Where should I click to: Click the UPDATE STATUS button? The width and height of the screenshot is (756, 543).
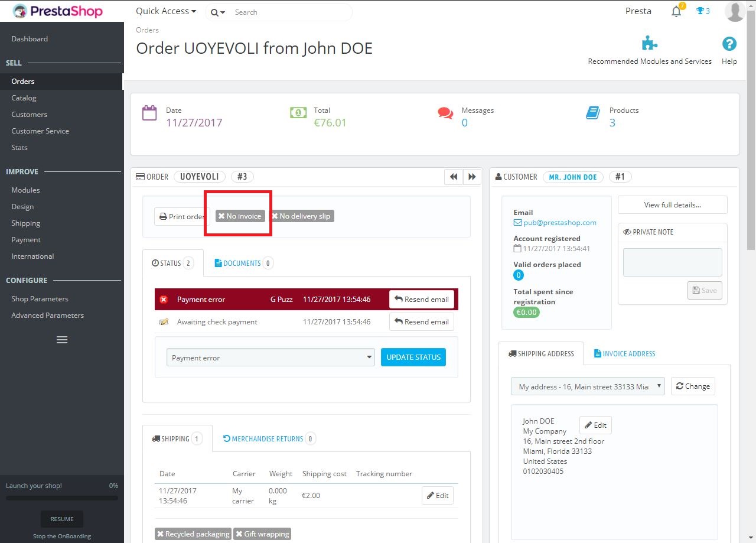413,357
